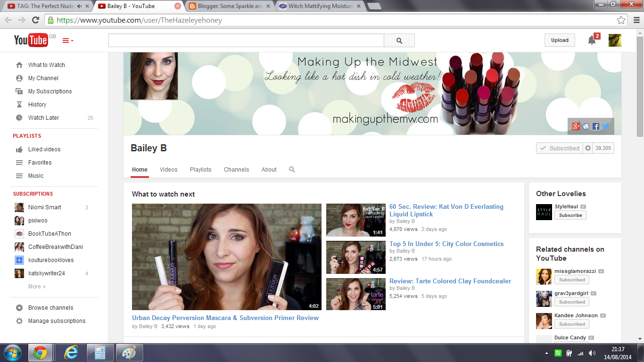Switch to Witch Mattifying Moisturiser tab

click(321, 6)
